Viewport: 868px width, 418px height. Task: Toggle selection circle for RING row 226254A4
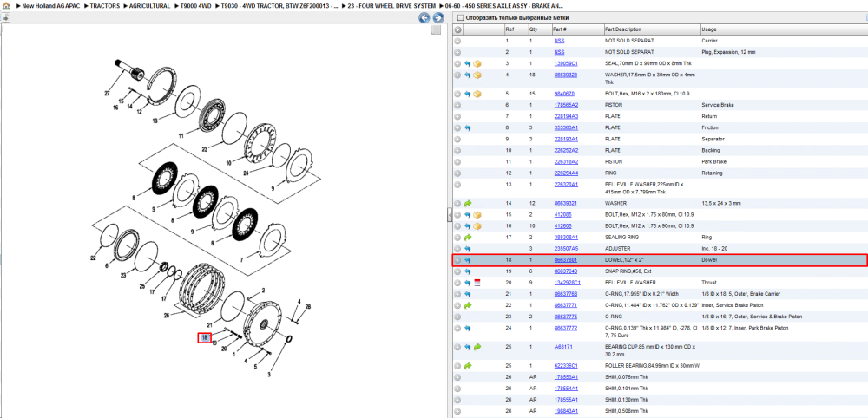pyautogui.click(x=457, y=173)
